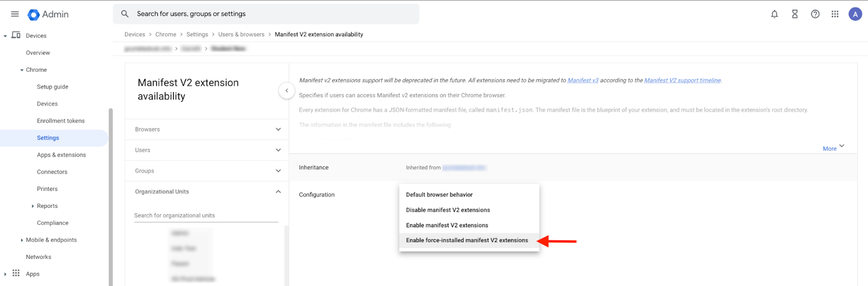Image resolution: width=868 pixels, height=286 pixels.
Task: Open Overview in the sidebar
Action: 38,53
